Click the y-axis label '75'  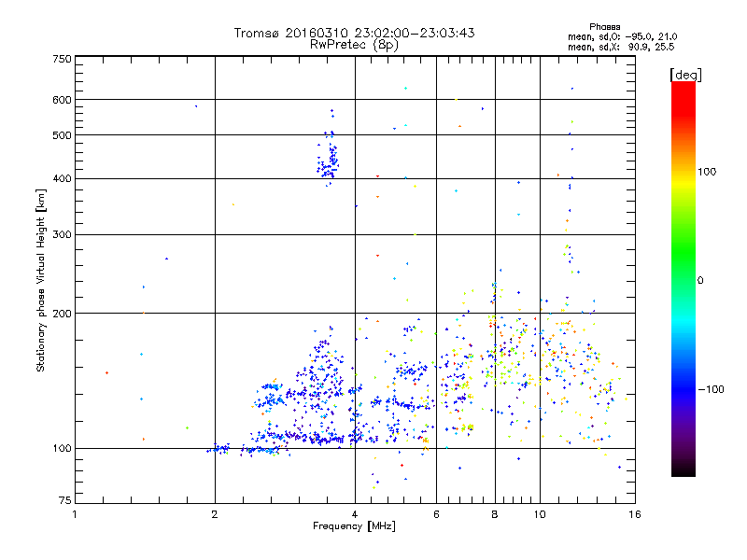pos(65,500)
